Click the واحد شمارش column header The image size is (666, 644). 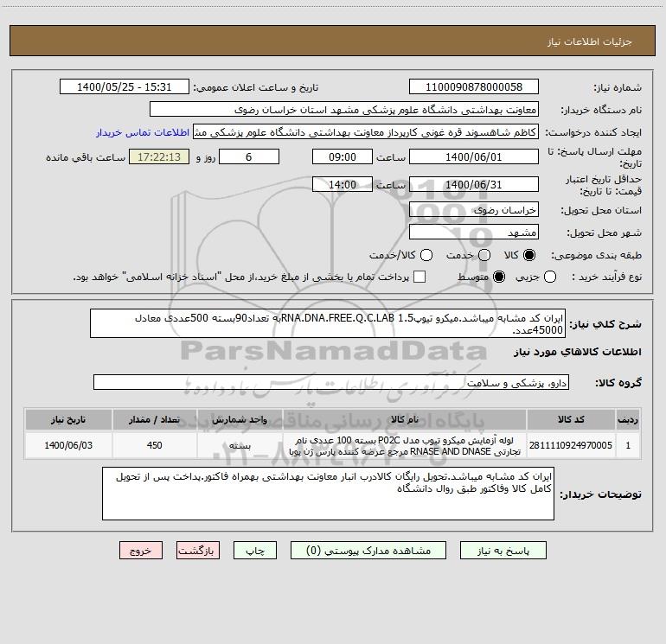pos(240,420)
